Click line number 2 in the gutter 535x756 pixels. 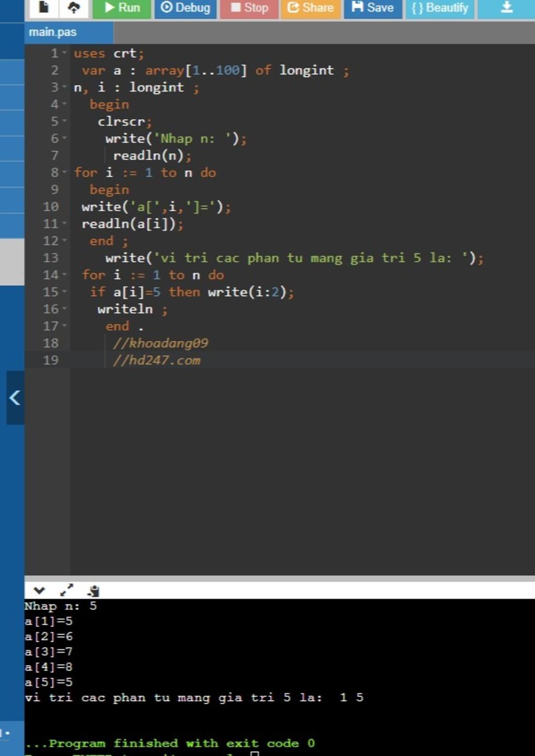pyautogui.click(x=54, y=71)
